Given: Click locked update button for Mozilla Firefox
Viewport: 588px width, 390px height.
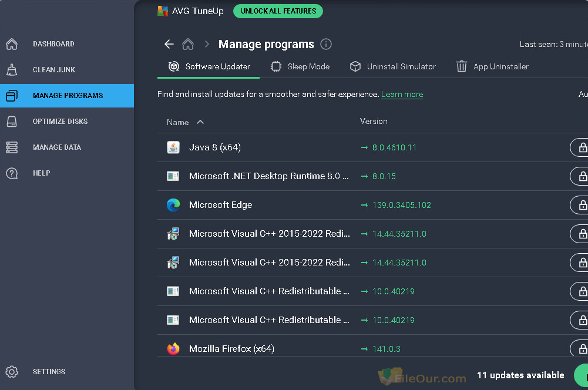Looking at the screenshot, I should (x=579, y=349).
